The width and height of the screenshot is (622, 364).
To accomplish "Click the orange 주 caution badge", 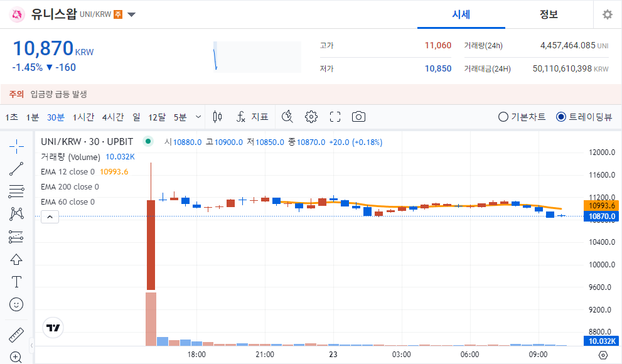I will 118,14.
